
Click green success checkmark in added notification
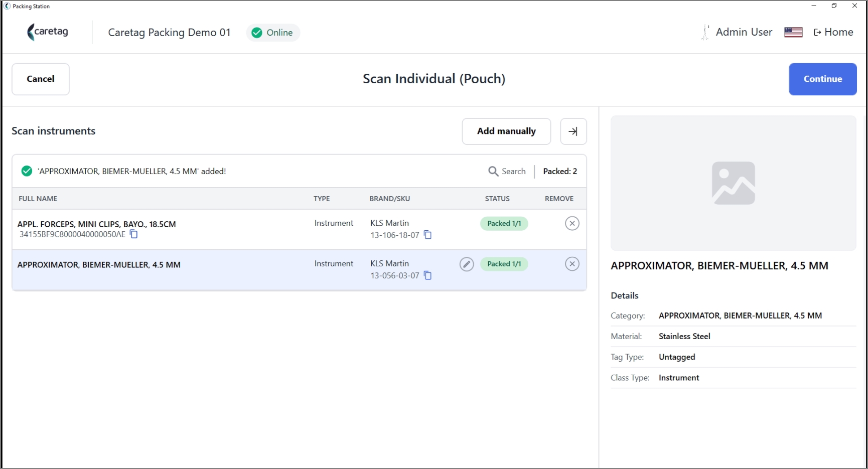coord(27,171)
